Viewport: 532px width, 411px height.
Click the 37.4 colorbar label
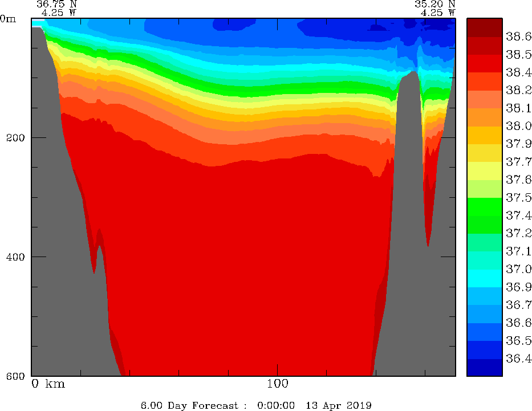pos(518,215)
